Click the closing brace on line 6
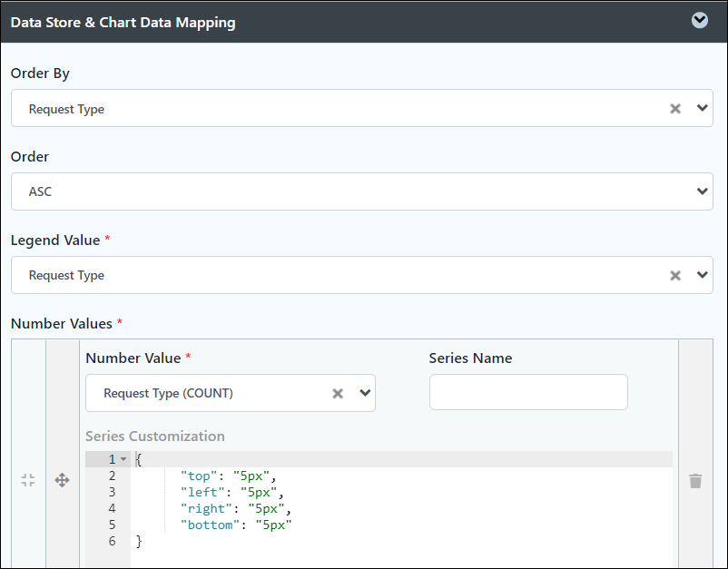The width and height of the screenshot is (728, 569). tap(139, 541)
